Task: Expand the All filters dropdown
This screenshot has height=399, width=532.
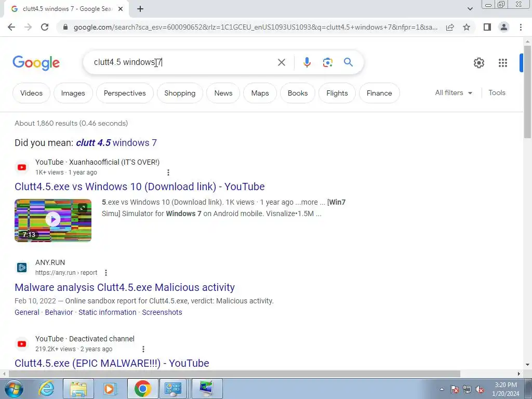Action: point(454,92)
